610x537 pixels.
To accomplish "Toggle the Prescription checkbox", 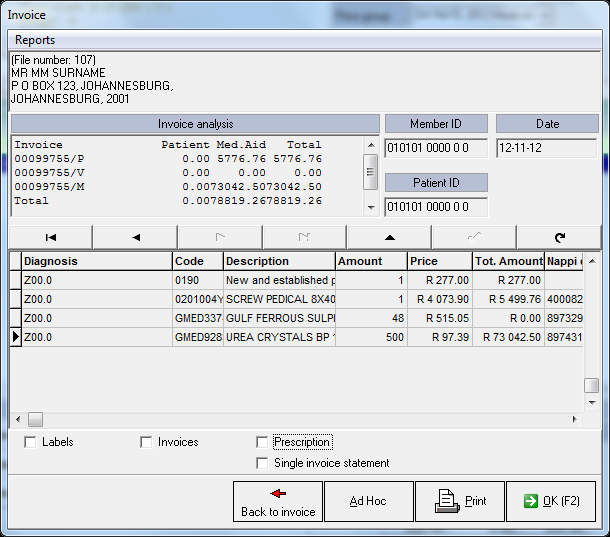I will pos(263,442).
